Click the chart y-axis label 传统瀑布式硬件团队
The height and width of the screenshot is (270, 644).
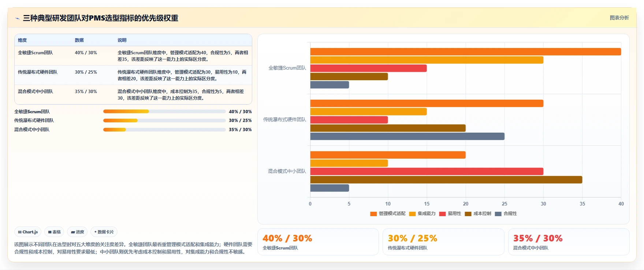click(x=284, y=120)
